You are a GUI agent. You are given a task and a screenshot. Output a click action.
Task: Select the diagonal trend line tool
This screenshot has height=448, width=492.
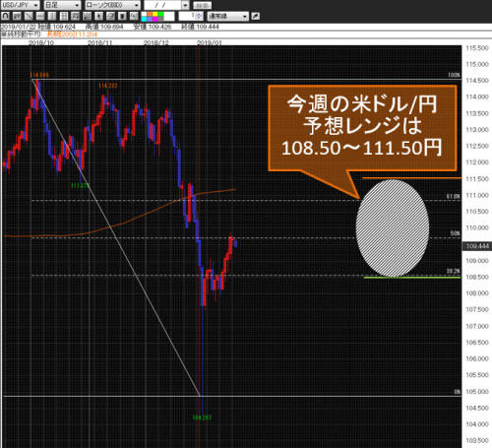(29, 16)
